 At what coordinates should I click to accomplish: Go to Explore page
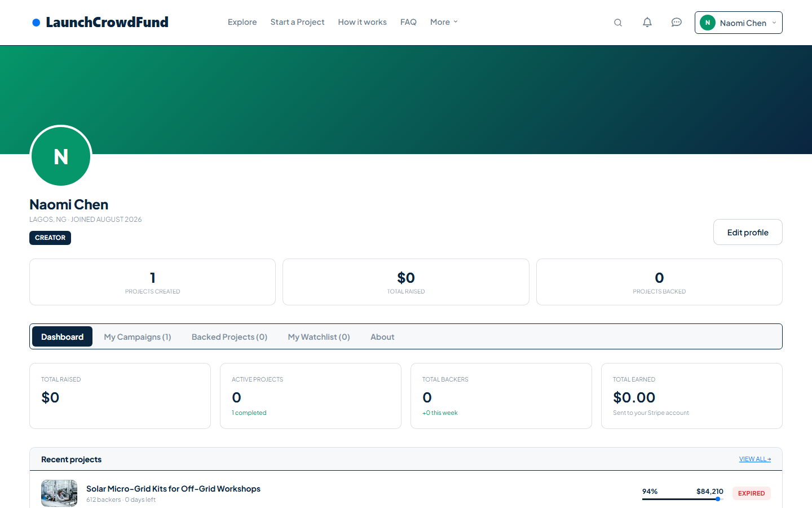[x=242, y=22]
